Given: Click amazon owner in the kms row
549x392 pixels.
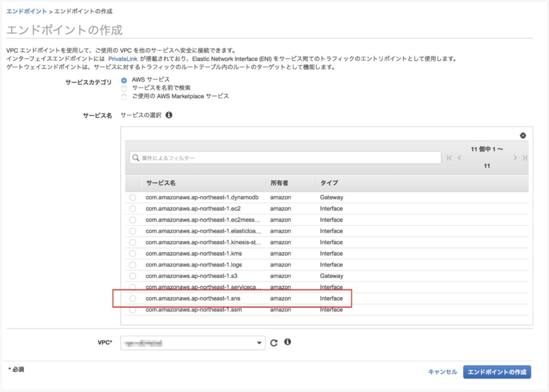Looking at the screenshot, I should (x=281, y=254).
